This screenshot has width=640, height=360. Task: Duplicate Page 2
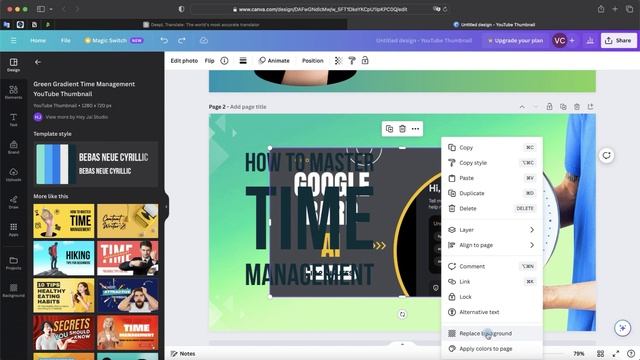click(563, 107)
